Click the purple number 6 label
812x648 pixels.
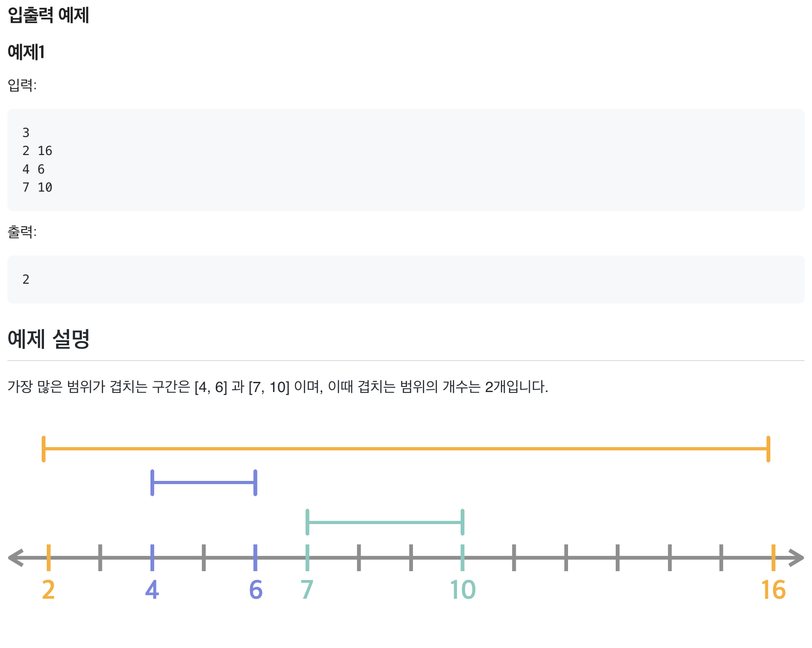coord(256,590)
